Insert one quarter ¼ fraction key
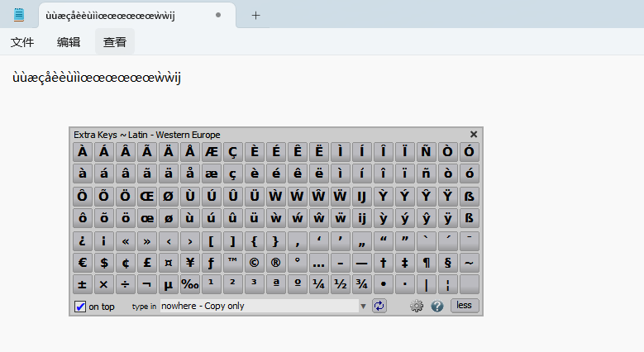The height and width of the screenshot is (352, 644). (x=319, y=284)
